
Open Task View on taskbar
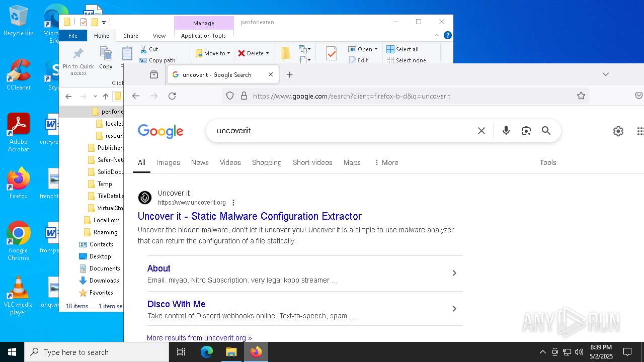click(x=181, y=352)
